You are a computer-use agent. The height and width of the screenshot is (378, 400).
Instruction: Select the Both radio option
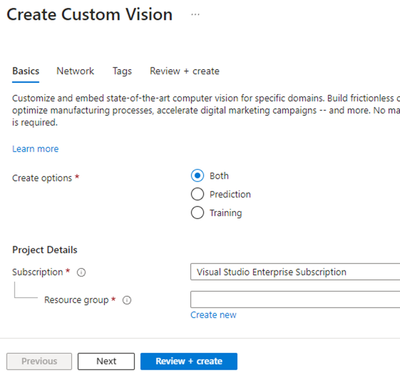coord(197,175)
